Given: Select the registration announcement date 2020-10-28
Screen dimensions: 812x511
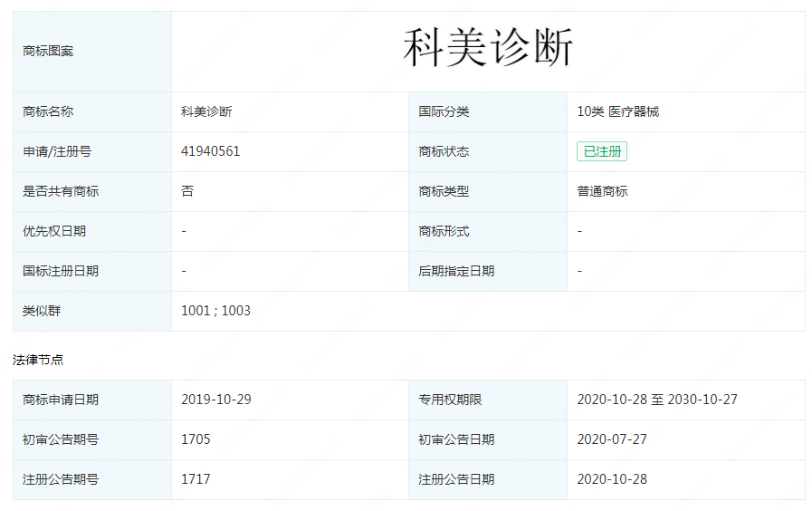Looking at the screenshot, I should 612,479.
